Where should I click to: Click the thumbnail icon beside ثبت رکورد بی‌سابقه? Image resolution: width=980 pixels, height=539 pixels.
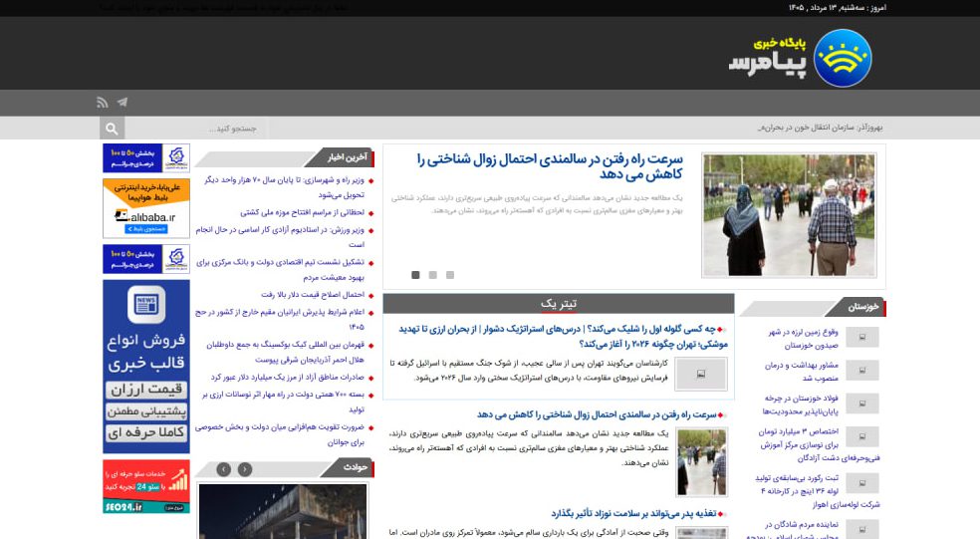(x=862, y=483)
